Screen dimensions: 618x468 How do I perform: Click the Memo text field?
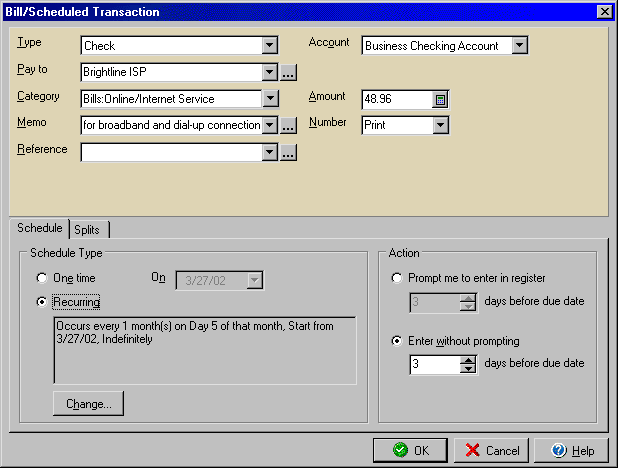point(172,125)
